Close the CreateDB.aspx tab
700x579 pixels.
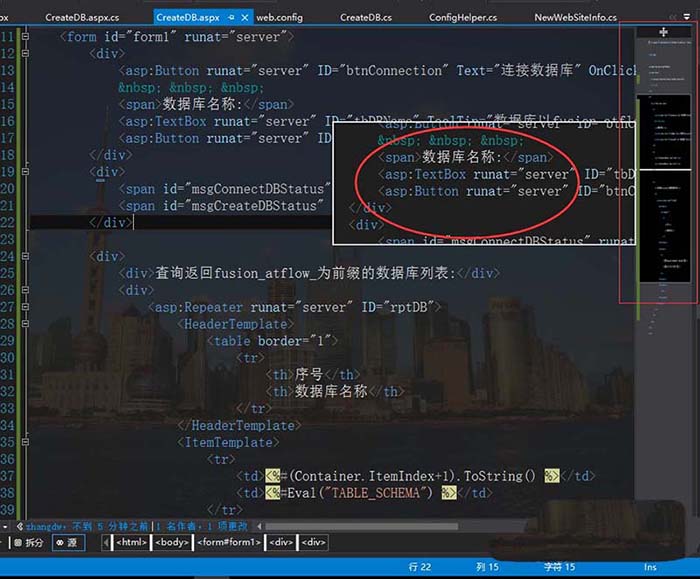tap(245, 17)
